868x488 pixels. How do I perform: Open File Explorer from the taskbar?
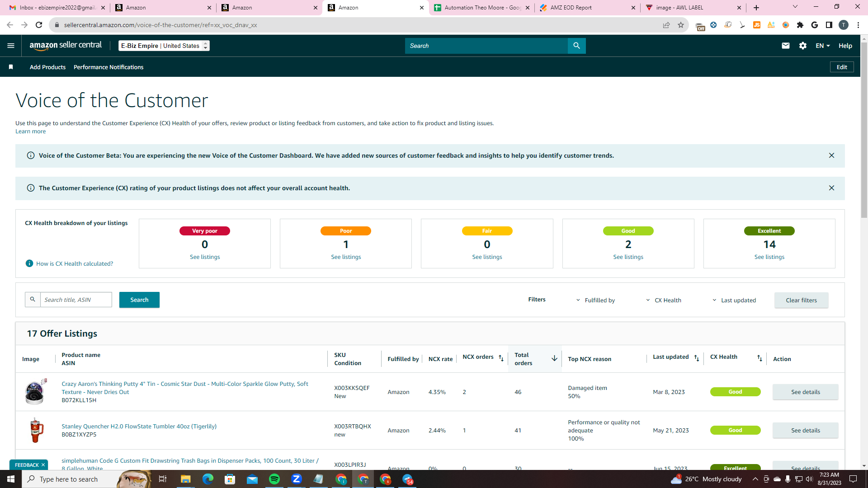pyautogui.click(x=185, y=479)
